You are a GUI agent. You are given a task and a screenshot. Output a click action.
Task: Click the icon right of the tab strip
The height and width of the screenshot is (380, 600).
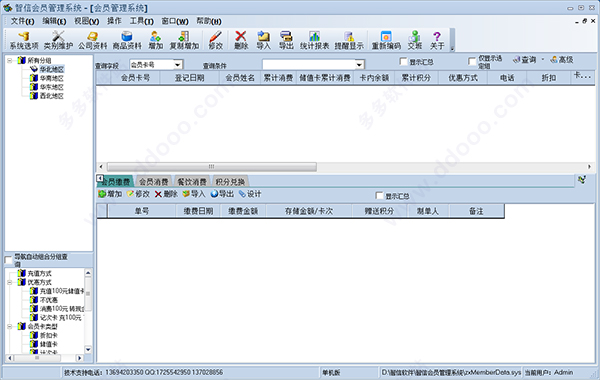click(x=582, y=179)
